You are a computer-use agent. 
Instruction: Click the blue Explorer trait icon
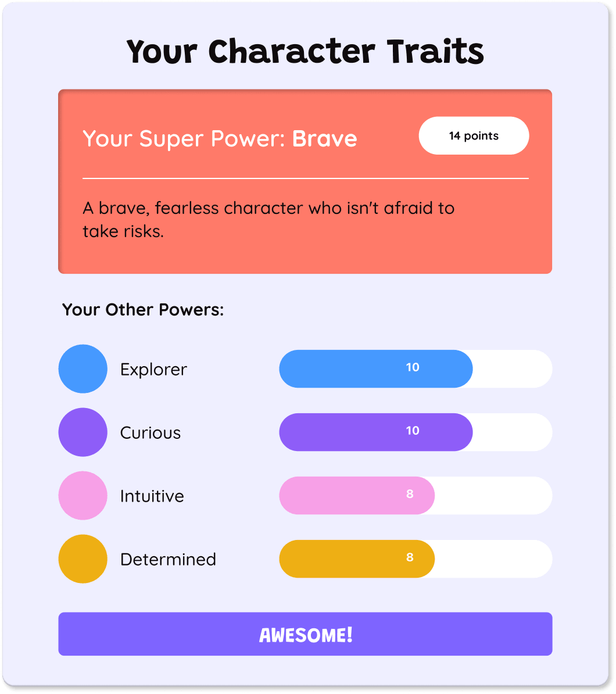[x=83, y=369]
